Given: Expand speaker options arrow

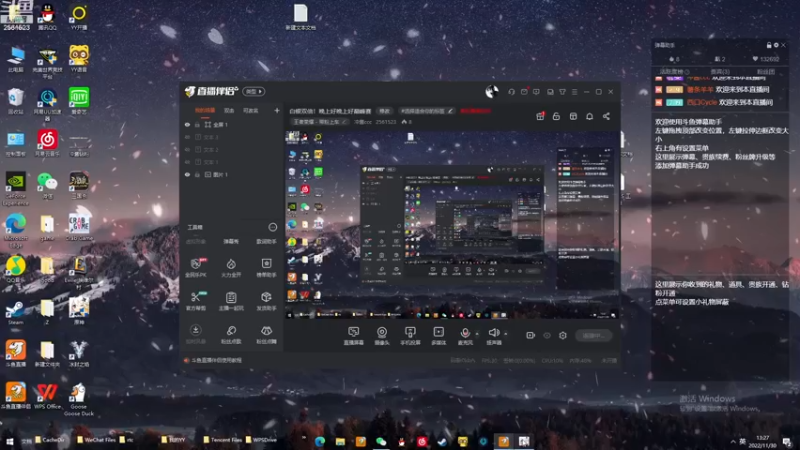Looking at the screenshot, I should [x=505, y=334].
